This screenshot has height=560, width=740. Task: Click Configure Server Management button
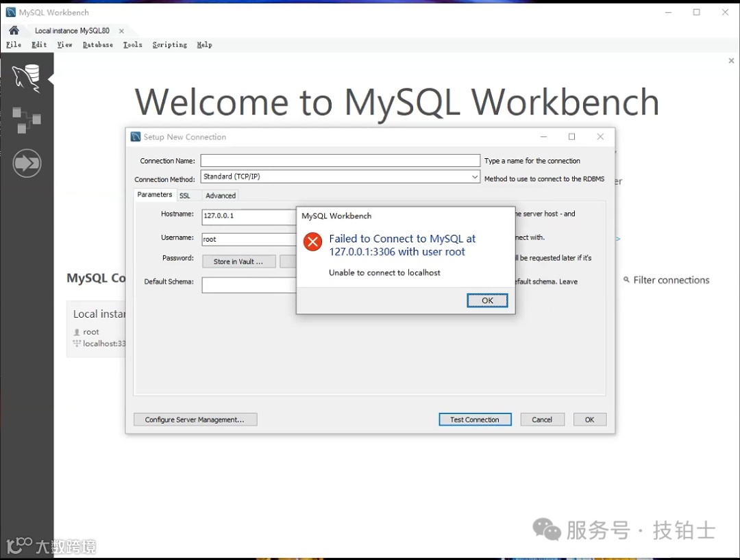pos(195,420)
